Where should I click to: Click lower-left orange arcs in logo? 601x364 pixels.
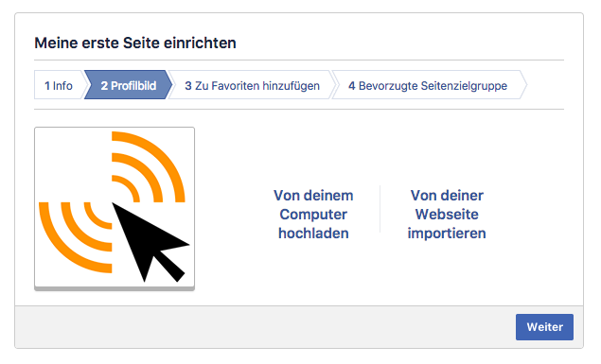point(76,237)
